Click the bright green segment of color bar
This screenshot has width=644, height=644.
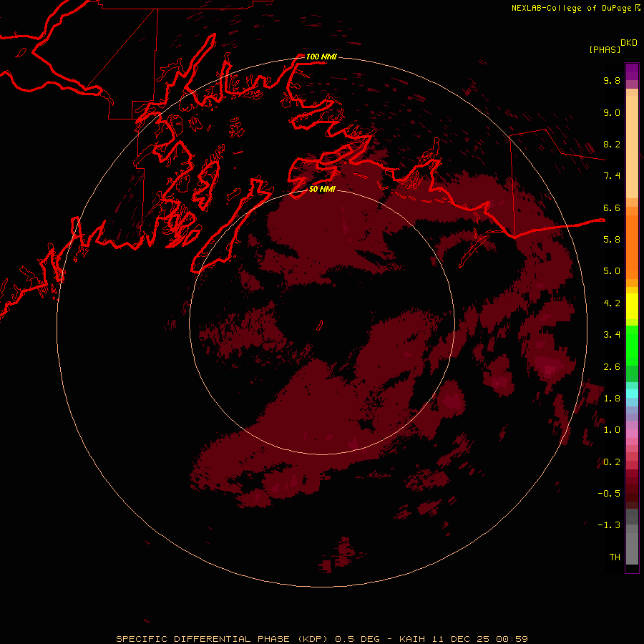click(632, 345)
